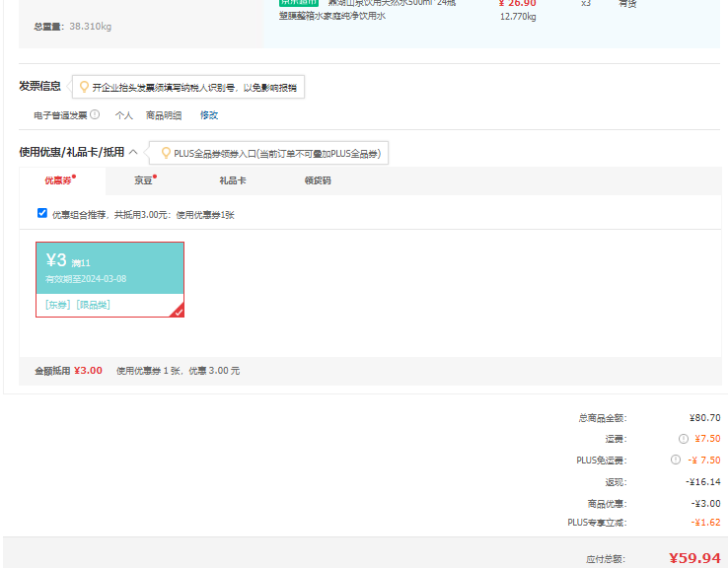Click the 商品优惠 -¥3.00 value

point(705,504)
